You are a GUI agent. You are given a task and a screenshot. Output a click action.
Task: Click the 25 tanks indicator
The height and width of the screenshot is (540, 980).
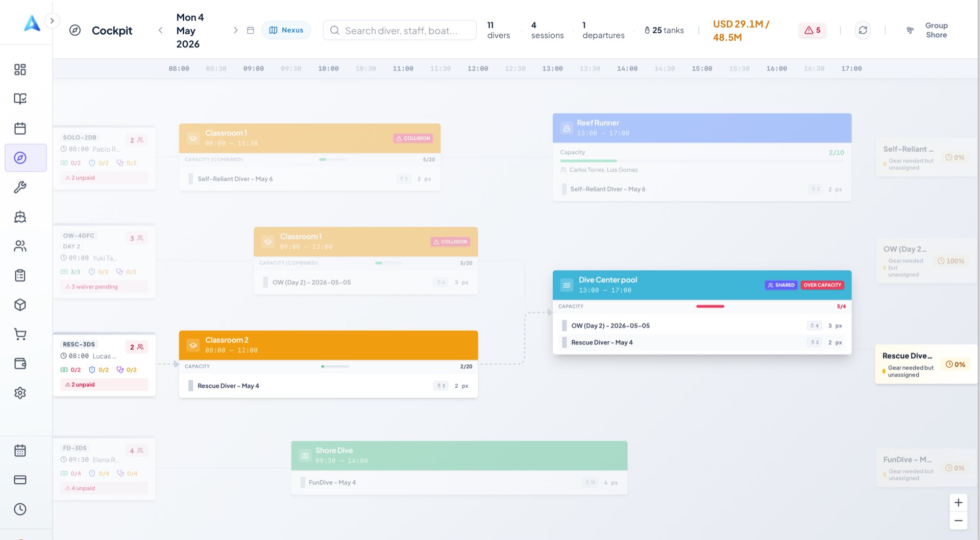coord(664,30)
